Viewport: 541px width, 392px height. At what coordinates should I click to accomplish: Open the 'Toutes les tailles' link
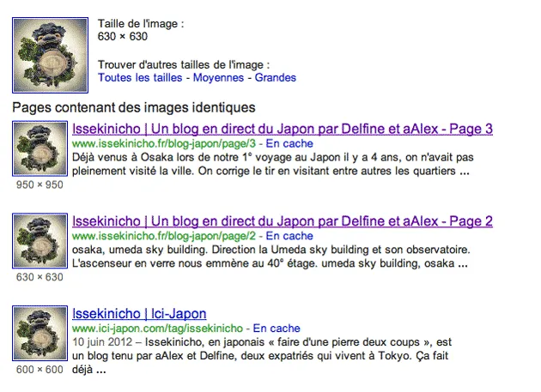pyautogui.click(x=140, y=77)
